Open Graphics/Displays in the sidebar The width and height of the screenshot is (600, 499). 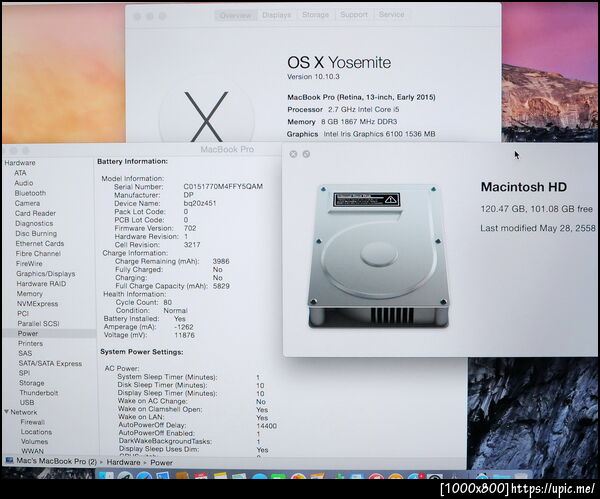click(x=46, y=274)
